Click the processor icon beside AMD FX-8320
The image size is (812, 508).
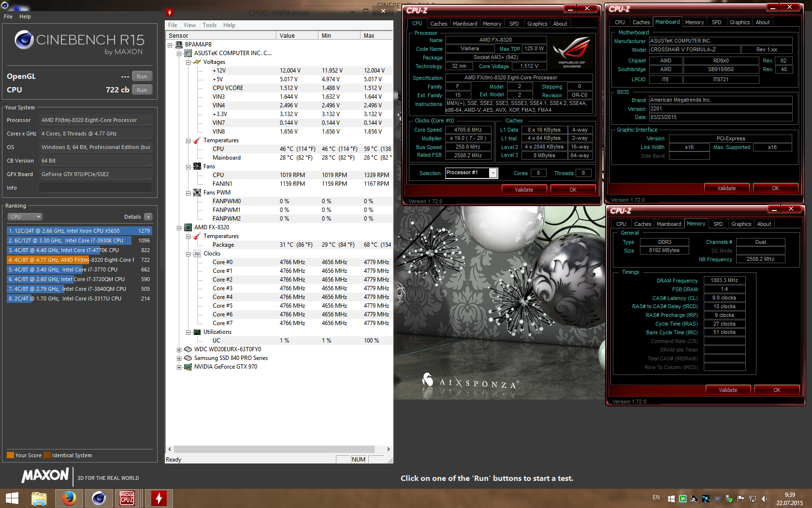[x=188, y=227]
